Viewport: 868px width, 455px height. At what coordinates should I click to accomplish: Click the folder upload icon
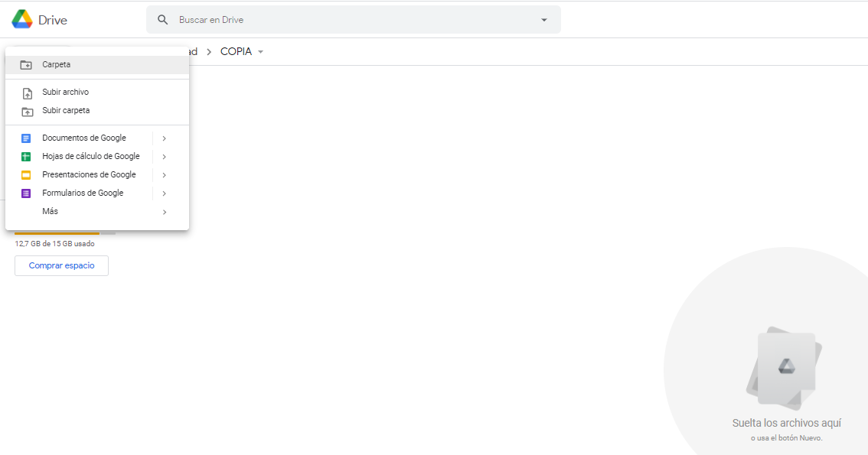tap(27, 111)
